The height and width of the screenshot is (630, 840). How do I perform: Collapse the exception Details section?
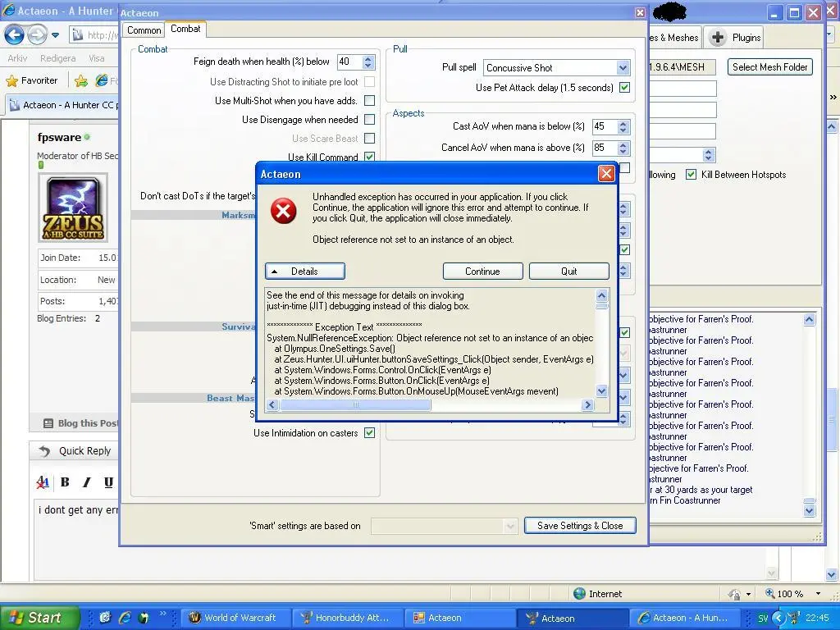click(x=304, y=272)
